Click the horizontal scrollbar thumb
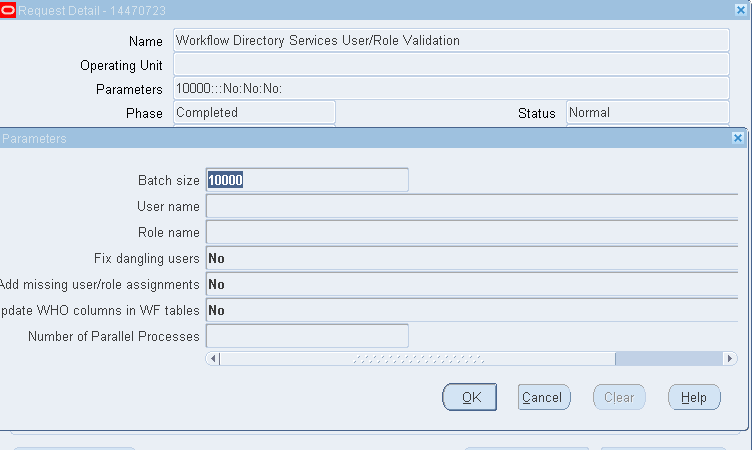Image resolution: width=754 pixels, height=450 pixels. (x=418, y=358)
